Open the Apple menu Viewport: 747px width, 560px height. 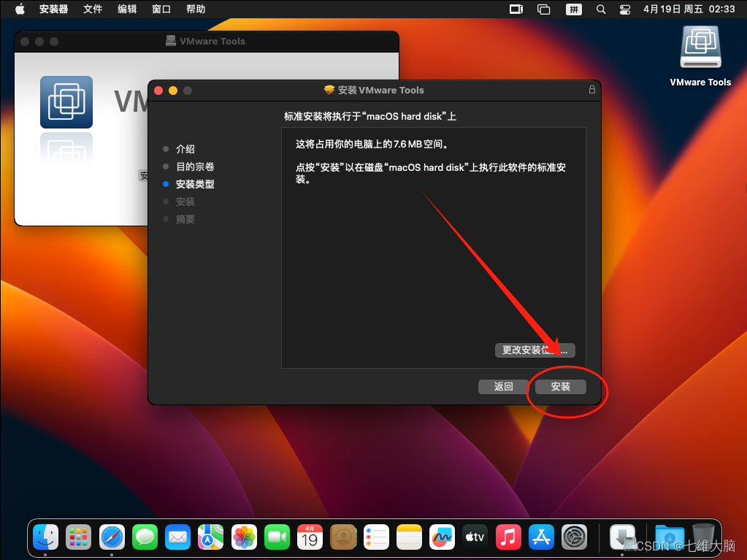[20, 9]
